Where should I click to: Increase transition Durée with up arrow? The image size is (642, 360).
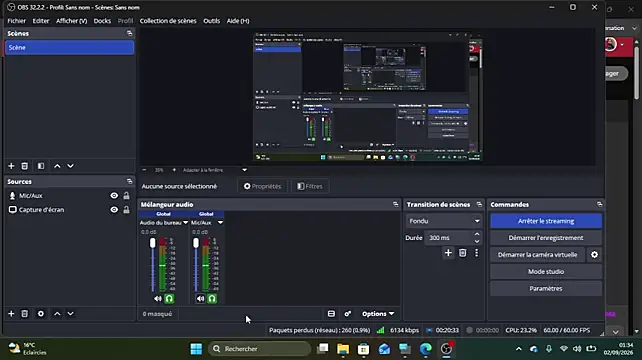click(x=477, y=234)
